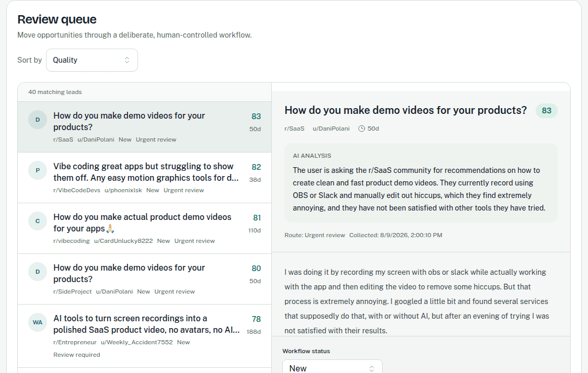This screenshot has height=373, width=588.
Task: Click the "AI ANALYSIS" heading
Action: click(x=312, y=156)
